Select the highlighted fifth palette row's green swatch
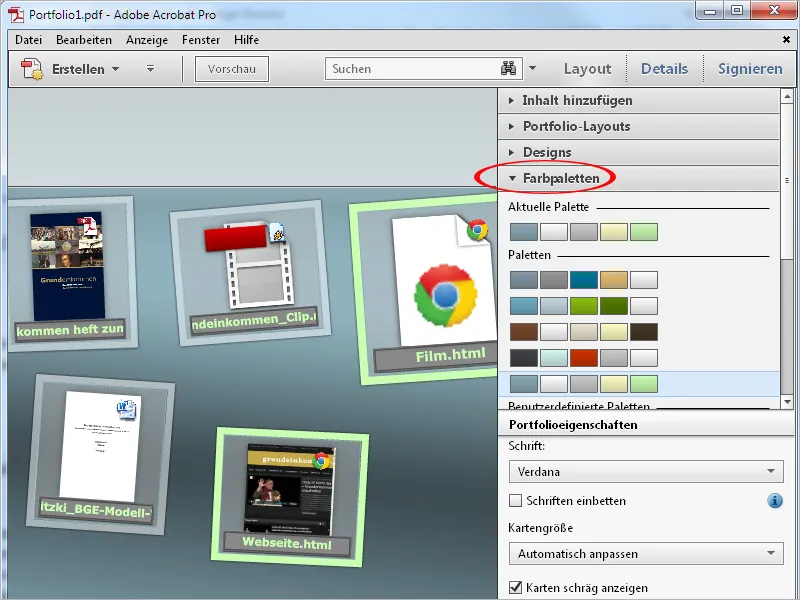Viewport: 800px width, 600px height. pos(644,384)
